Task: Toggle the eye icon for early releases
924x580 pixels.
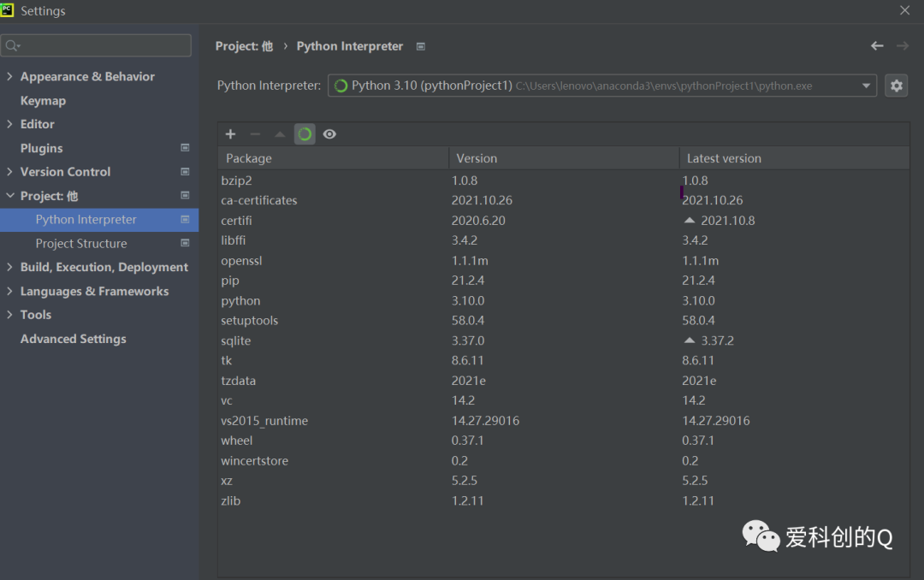Action: click(329, 134)
